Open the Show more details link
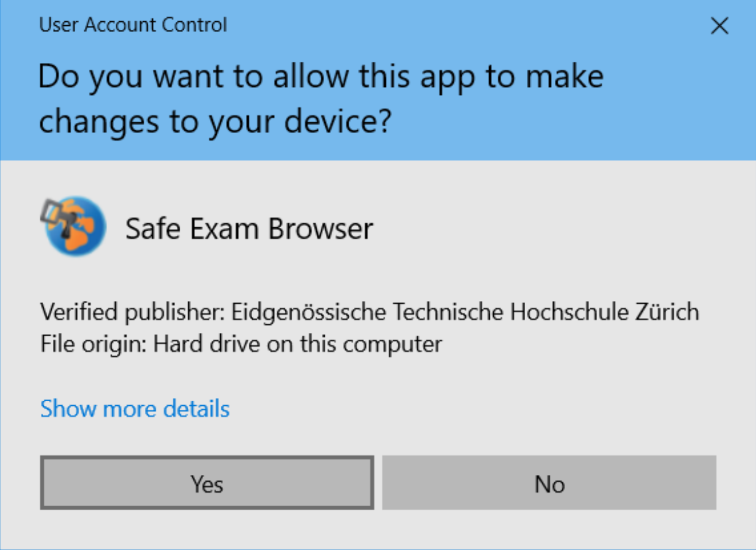This screenshot has width=756, height=550. coord(135,409)
